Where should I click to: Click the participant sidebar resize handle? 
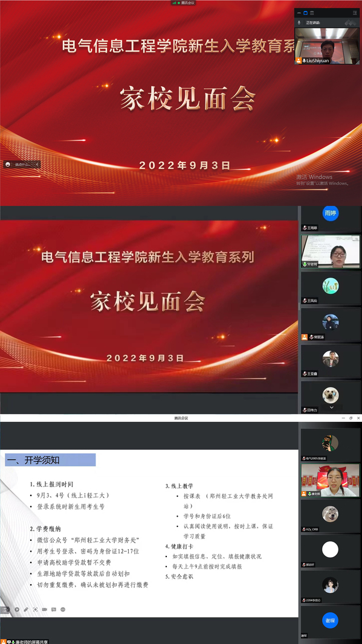(299, 307)
